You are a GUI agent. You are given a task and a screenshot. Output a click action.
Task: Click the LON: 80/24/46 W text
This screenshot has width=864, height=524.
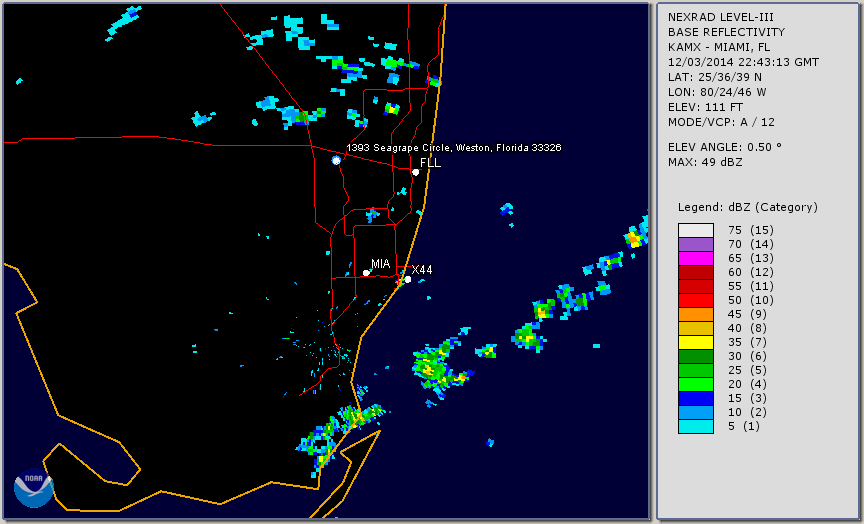717,92
